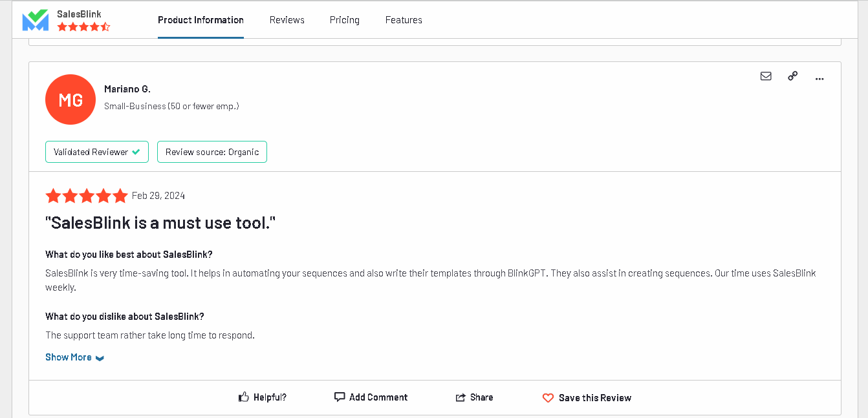
Task: Click the SalesBlink header star rating
Action: (x=84, y=27)
